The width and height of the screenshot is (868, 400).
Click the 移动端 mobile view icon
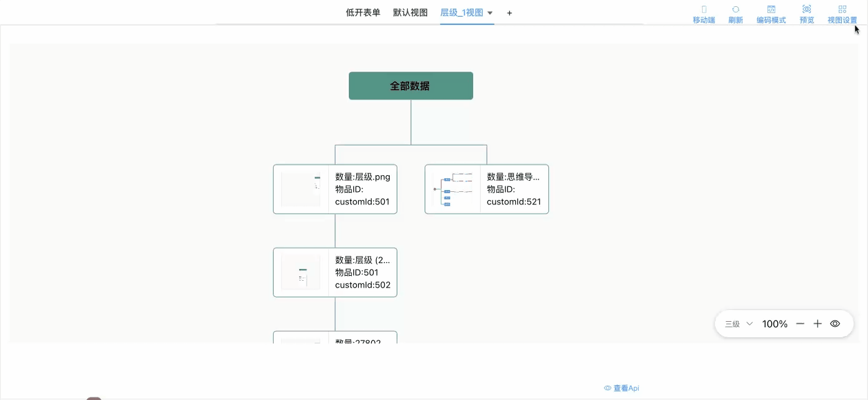704,10
